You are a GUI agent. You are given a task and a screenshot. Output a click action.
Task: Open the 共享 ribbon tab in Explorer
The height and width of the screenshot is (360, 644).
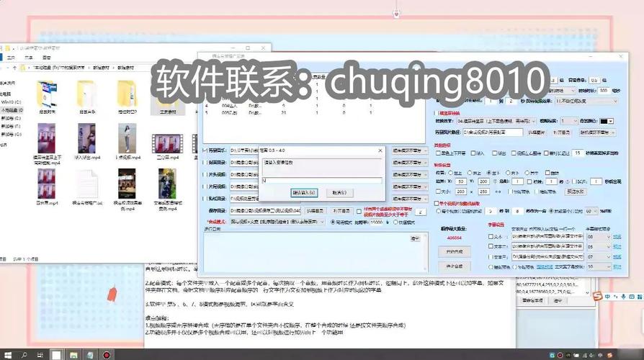[x=29, y=58]
